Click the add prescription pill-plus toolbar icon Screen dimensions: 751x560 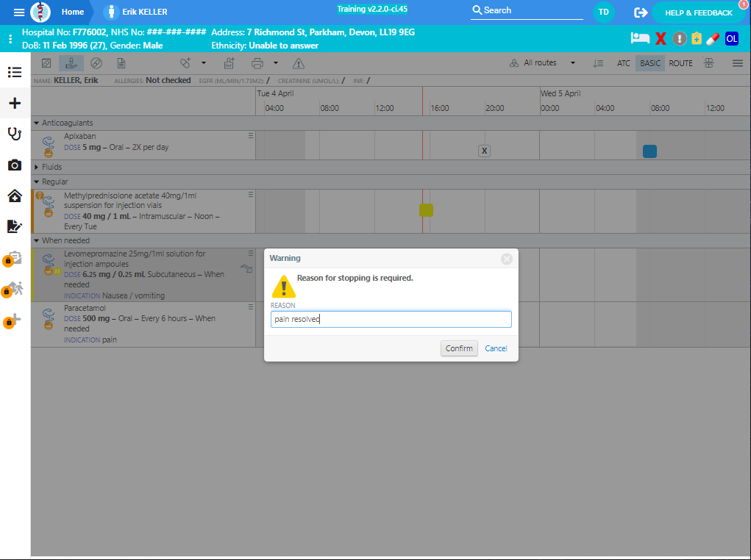pyautogui.click(x=185, y=62)
